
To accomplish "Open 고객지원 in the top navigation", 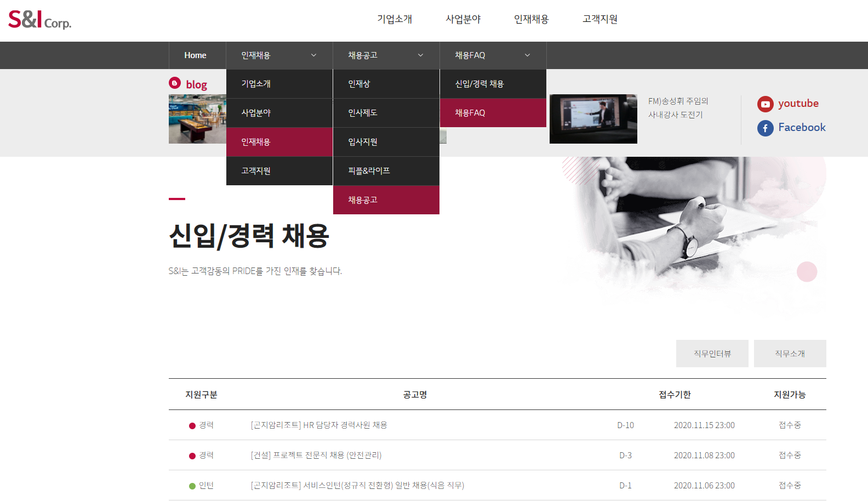I will click(600, 19).
